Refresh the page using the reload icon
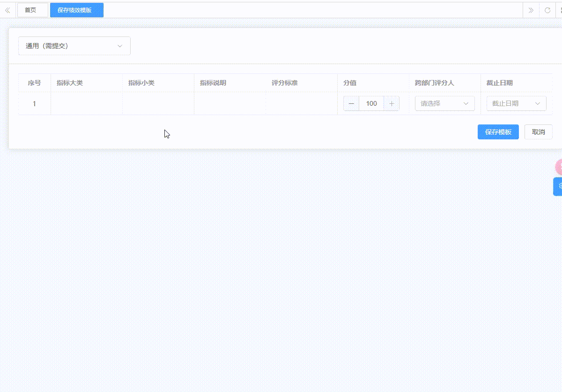 (x=547, y=10)
